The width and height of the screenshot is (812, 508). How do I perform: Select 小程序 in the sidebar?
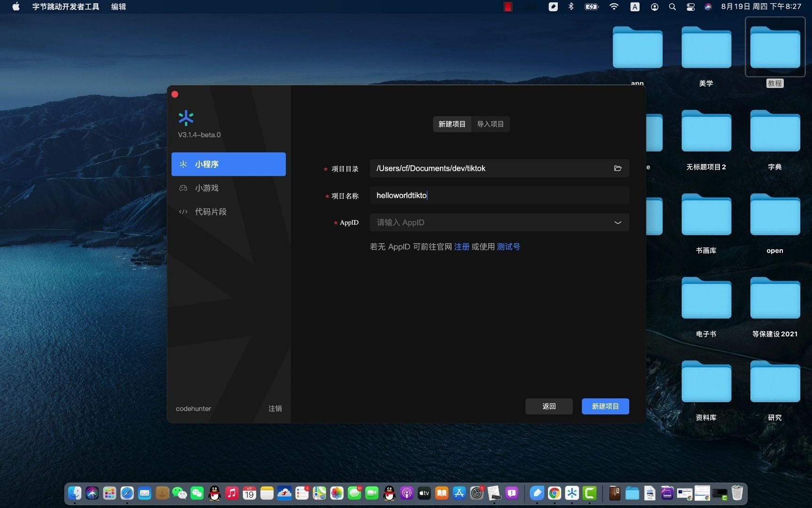click(228, 164)
